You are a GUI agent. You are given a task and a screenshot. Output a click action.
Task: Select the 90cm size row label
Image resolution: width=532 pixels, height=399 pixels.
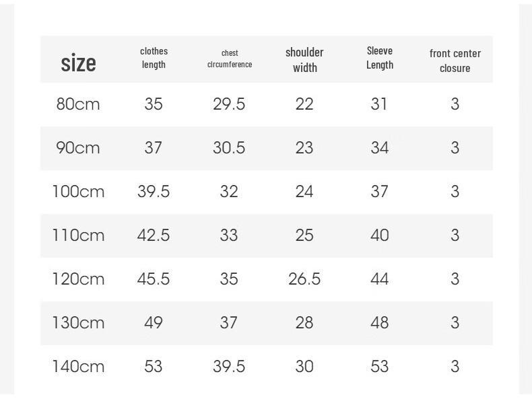pyautogui.click(x=78, y=148)
